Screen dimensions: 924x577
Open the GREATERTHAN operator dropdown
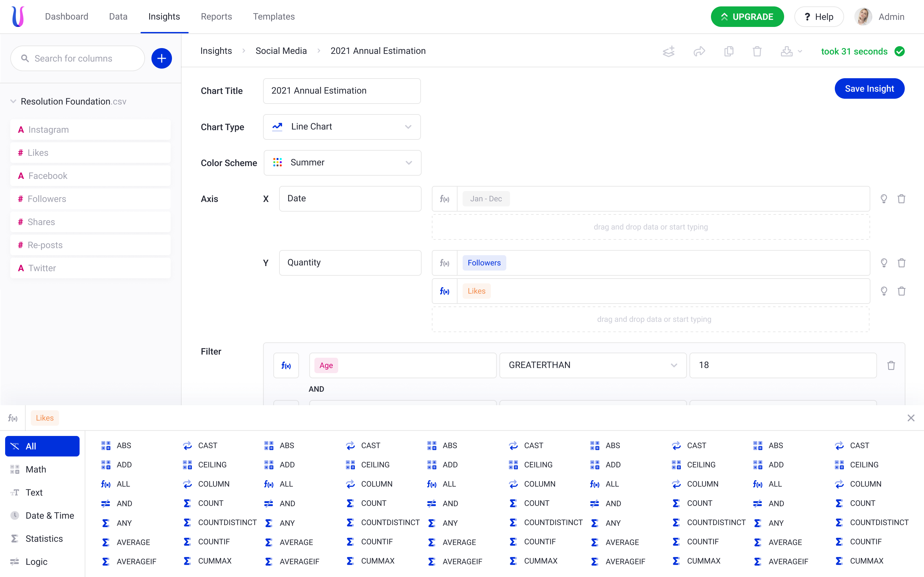pos(593,365)
